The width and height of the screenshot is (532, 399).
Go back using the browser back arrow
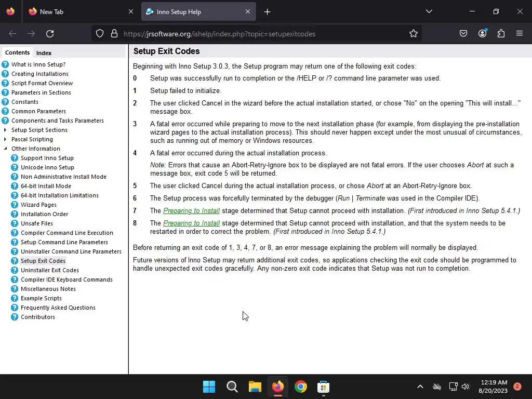[12, 34]
